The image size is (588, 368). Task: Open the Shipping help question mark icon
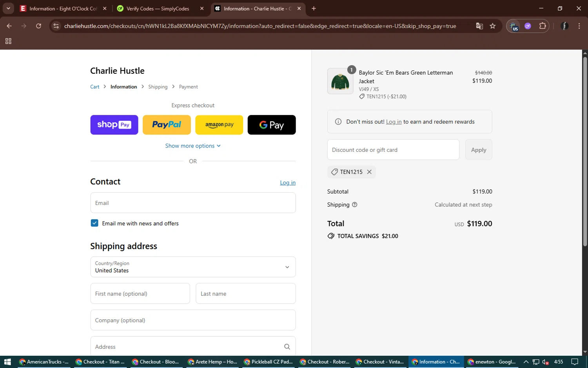tap(355, 205)
